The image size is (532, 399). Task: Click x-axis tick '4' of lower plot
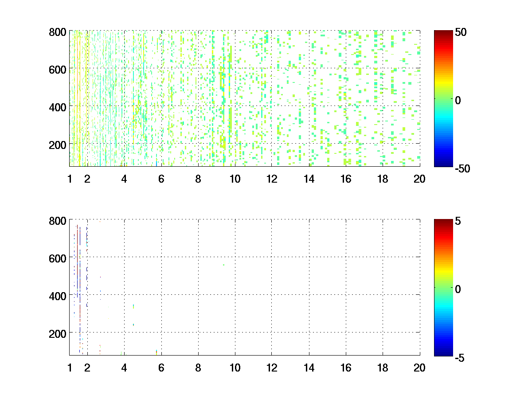pos(124,368)
